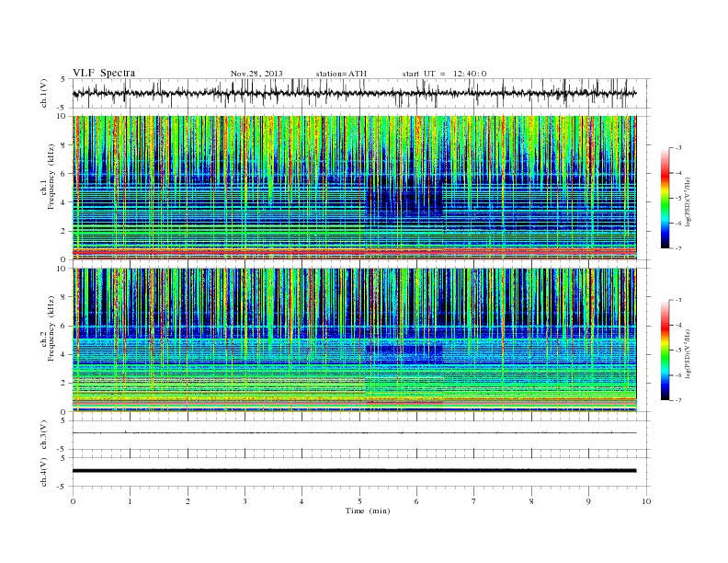
Task: Click the date 'Nov.28, 2013'
Action: coord(256,74)
